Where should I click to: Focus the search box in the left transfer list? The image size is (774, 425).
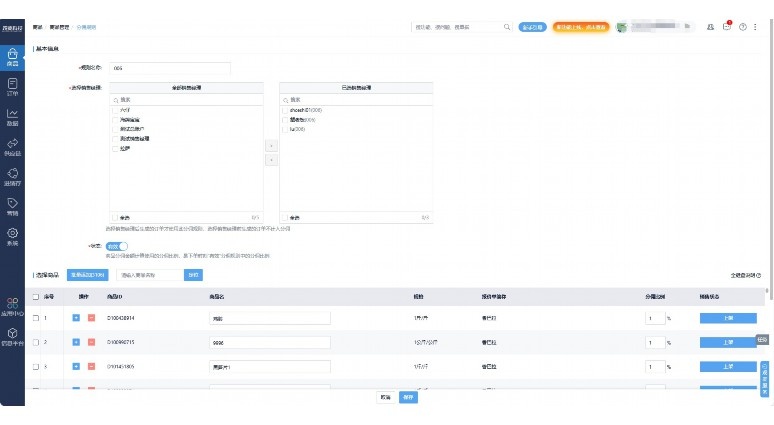point(187,100)
